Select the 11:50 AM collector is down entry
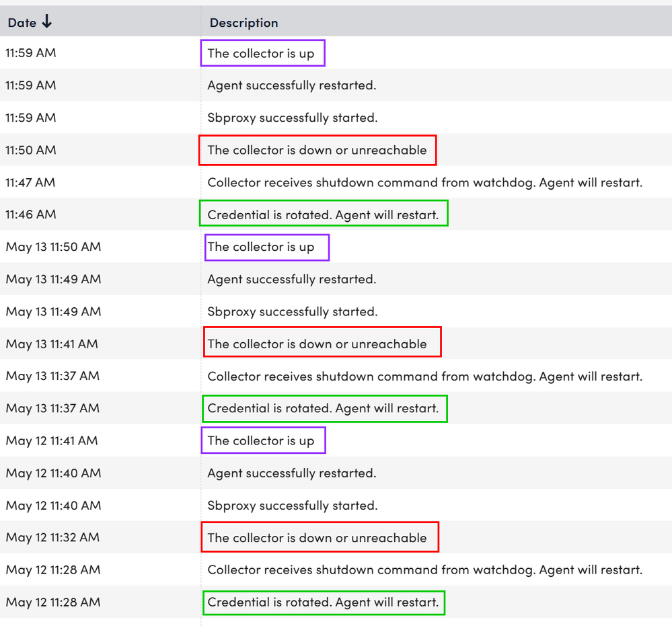 (317, 150)
